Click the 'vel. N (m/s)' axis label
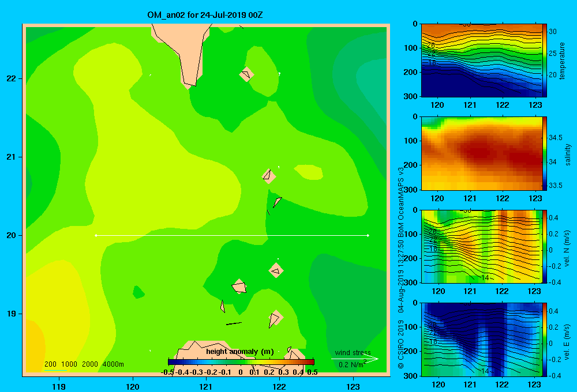Screen dimensions: 577x392 tap(567, 248)
